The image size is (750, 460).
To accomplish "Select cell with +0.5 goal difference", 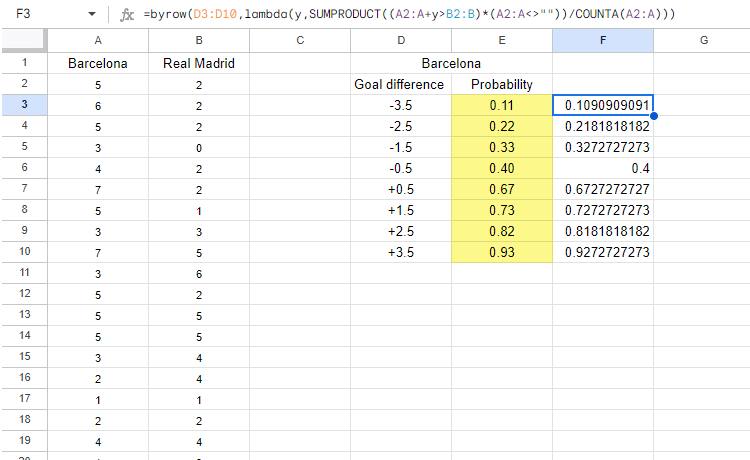I will [401, 189].
